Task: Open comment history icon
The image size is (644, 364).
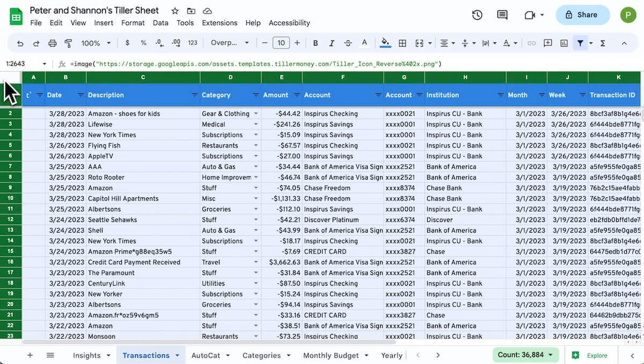Action: [x=502, y=15]
